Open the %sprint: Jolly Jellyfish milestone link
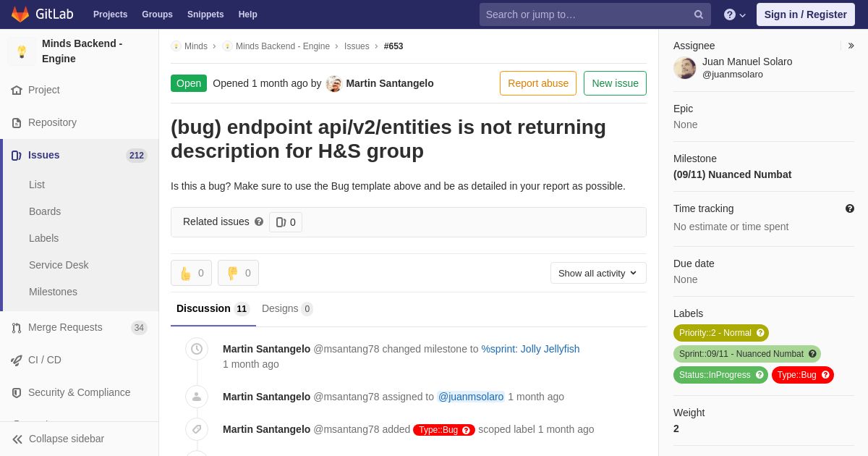This screenshot has width=868, height=456. coord(530,349)
